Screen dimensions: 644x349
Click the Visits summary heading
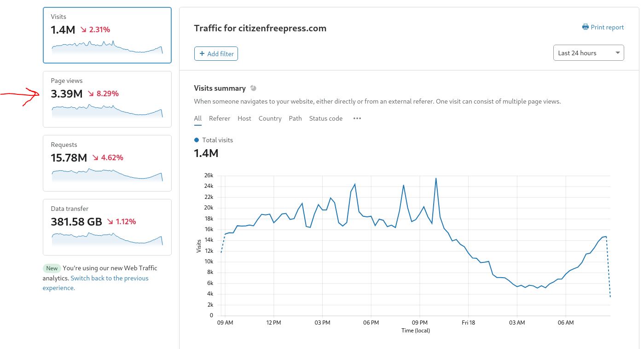[220, 88]
